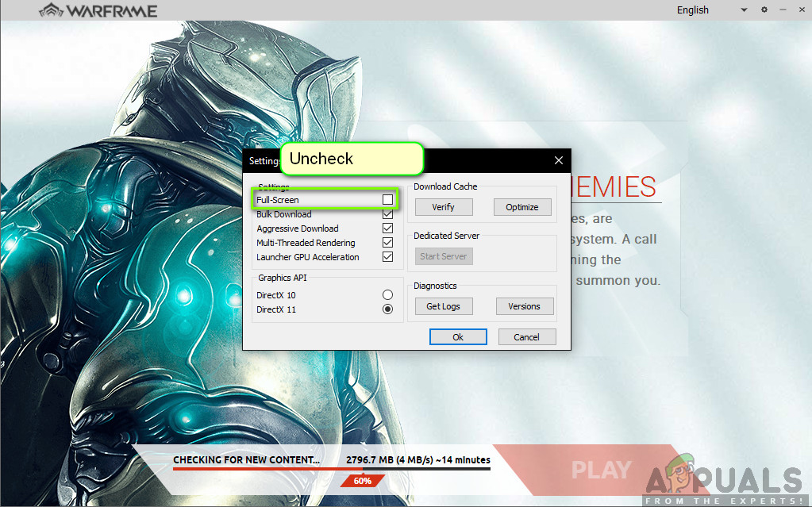Verify the download cache
812x507 pixels.
tap(443, 206)
